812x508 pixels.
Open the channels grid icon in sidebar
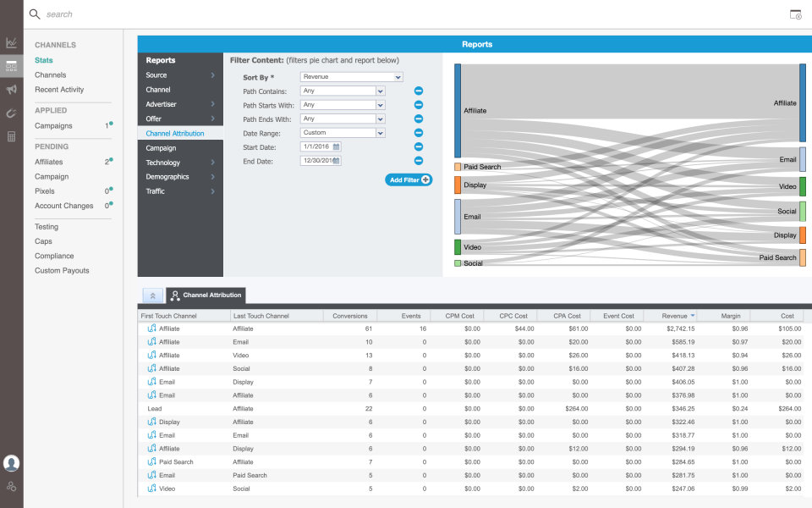coord(12,66)
